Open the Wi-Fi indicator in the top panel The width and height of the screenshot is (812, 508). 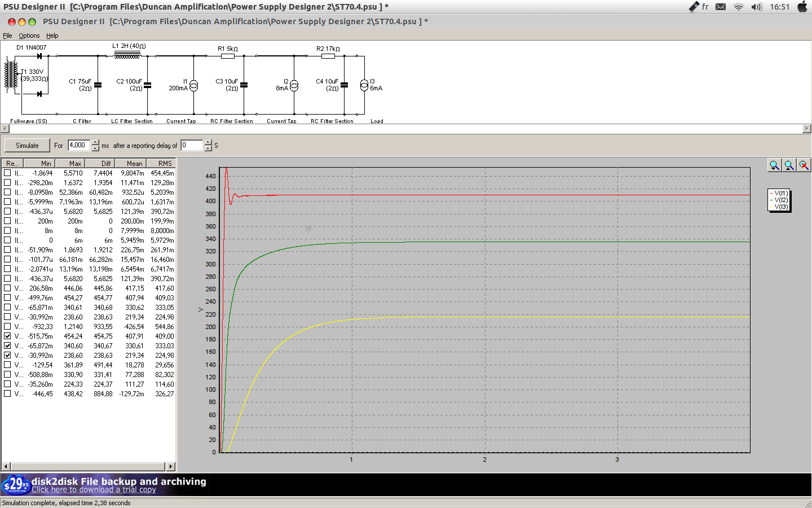coord(739,7)
